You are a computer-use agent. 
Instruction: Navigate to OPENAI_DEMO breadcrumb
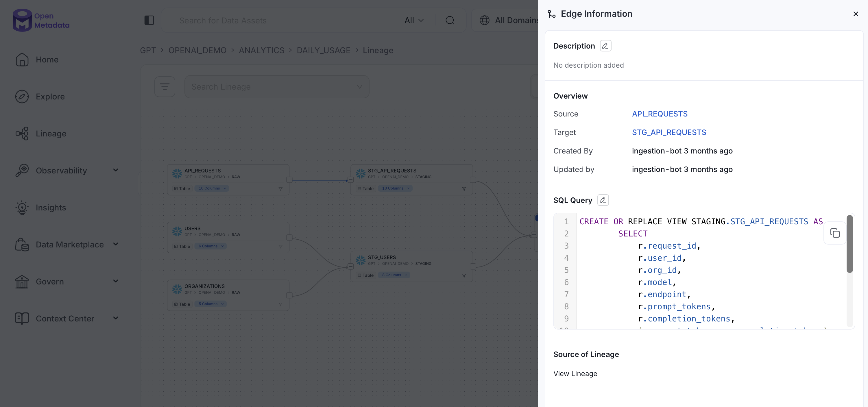(197, 51)
